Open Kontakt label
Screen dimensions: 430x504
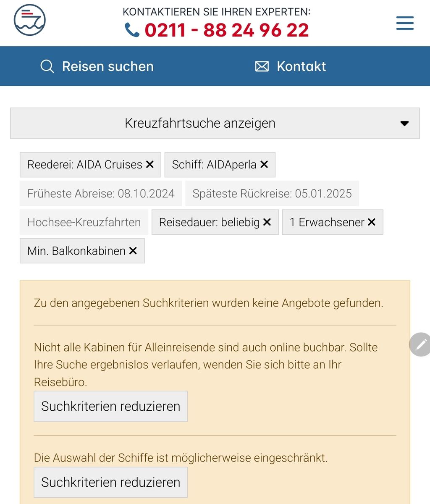pos(301,66)
